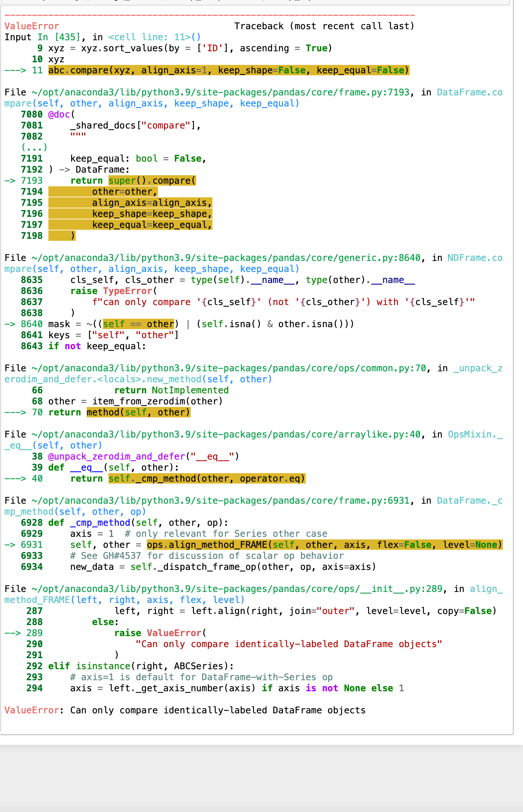Click the generic.py:8640 file path
This screenshot has height=812, width=523.
click(x=226, y=258)
